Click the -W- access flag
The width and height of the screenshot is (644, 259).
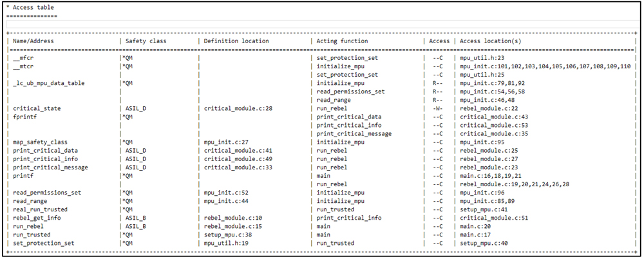[x=437, y=108]
